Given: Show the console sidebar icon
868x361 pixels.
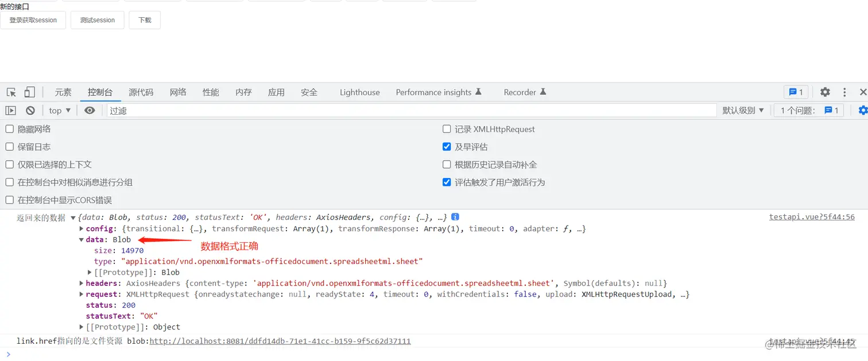Looking at the screenshot, I should [x=11, y=110].
